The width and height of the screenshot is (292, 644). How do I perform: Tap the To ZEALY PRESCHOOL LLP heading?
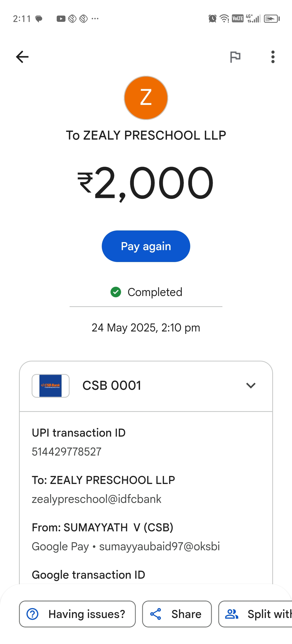[x=146, y=135]
